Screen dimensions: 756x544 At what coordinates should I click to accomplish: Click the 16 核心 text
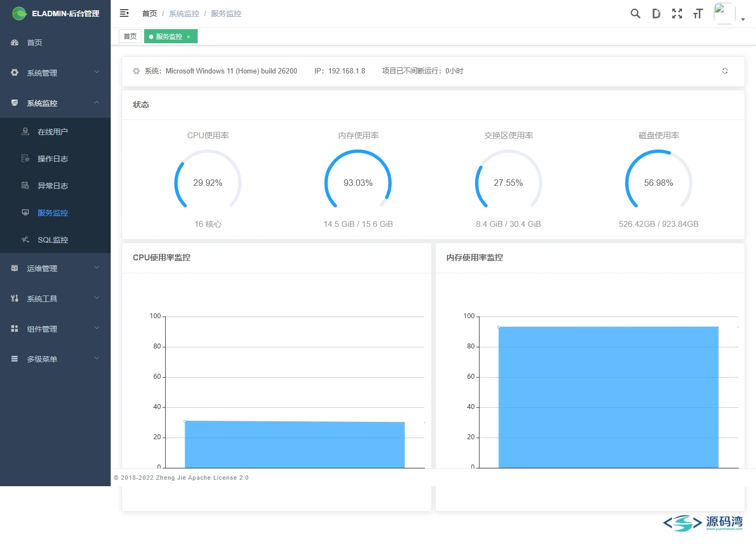pyautogui.click(x=208, y=224)
